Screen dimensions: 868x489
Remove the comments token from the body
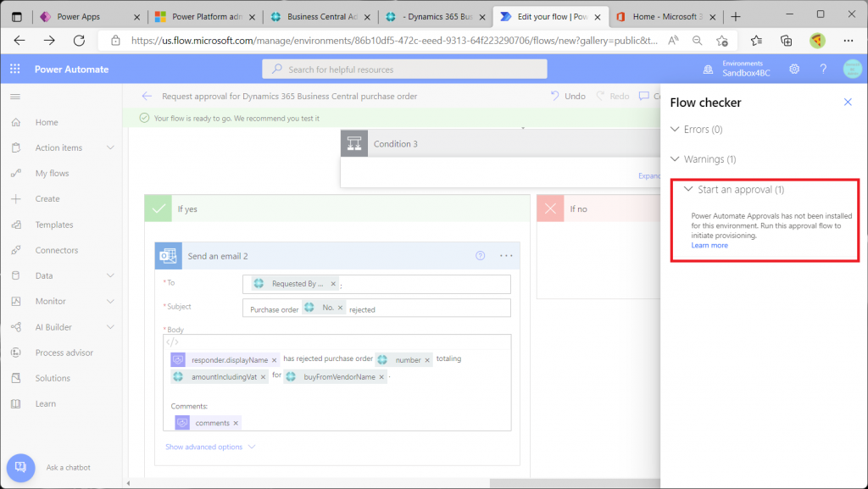tap(236, 422)
